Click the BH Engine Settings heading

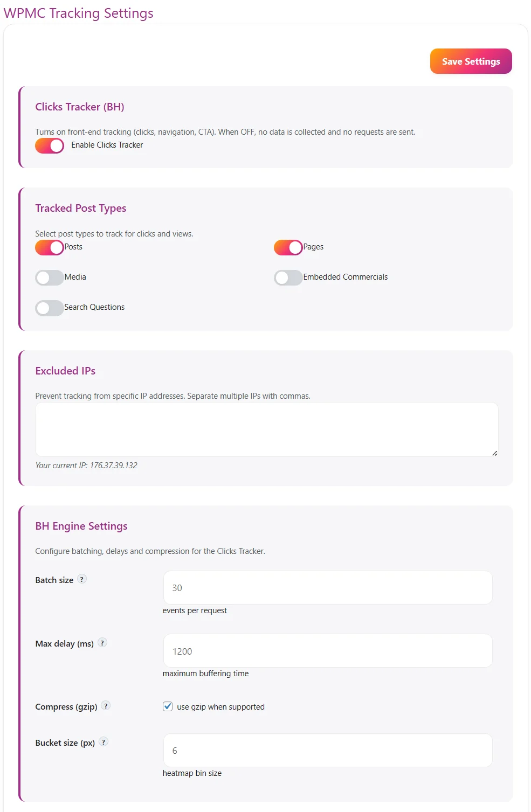(x=81, y=526)
